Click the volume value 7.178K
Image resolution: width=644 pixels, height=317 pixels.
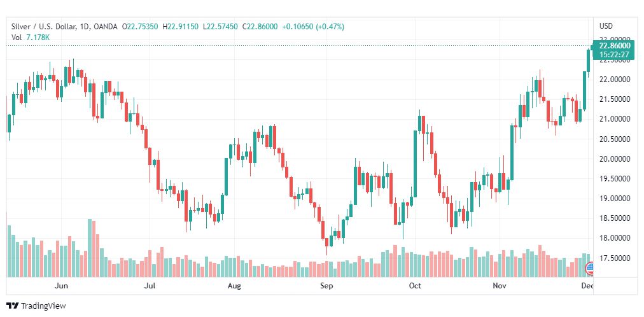[38, 38]
